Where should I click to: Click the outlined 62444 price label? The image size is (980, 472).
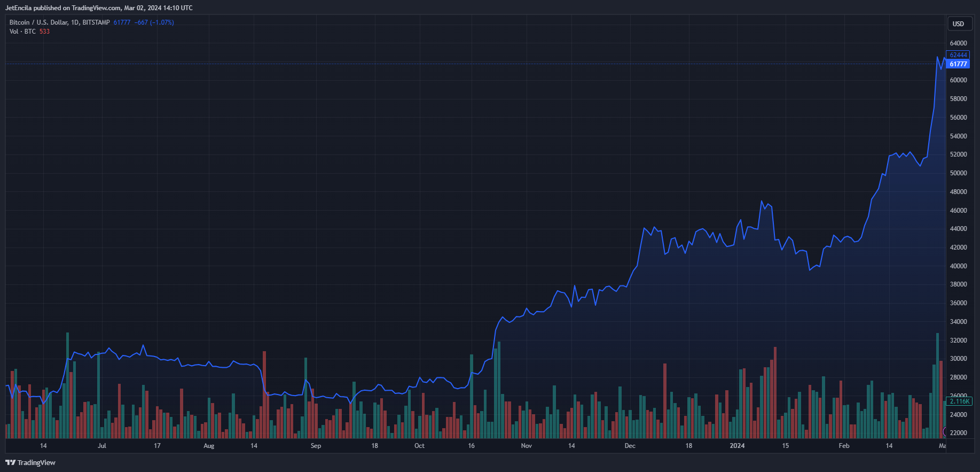tap(958, 55)
